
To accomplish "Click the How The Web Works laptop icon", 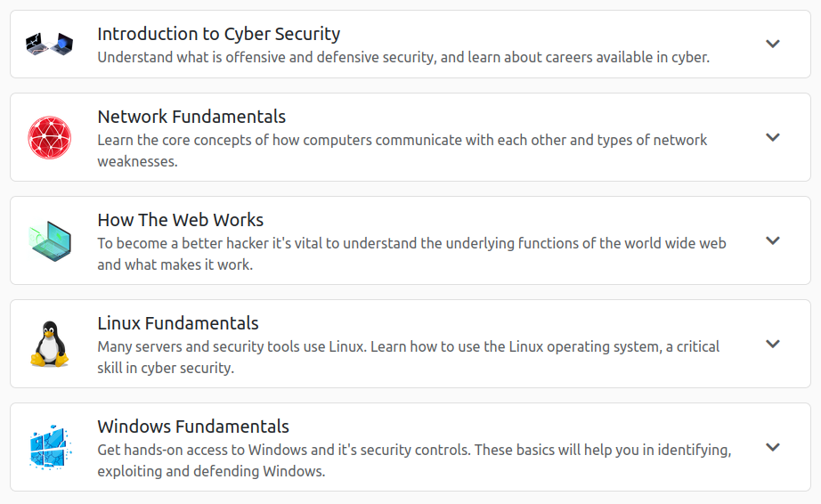I will (x=49, y=240).
